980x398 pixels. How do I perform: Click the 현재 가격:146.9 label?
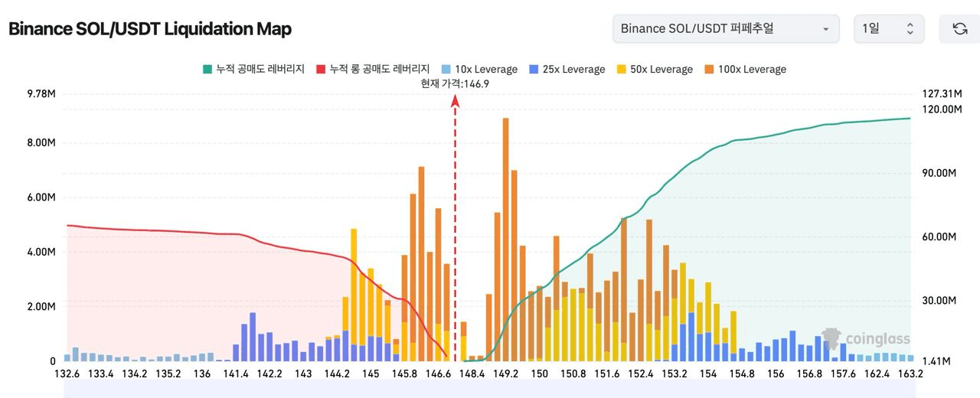[x=455, y=83]
